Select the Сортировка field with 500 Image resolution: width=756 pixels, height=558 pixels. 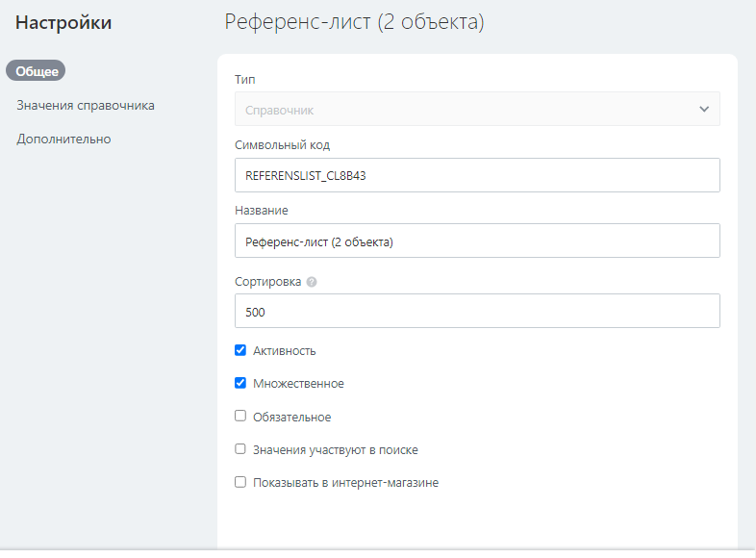pos(477,311)
